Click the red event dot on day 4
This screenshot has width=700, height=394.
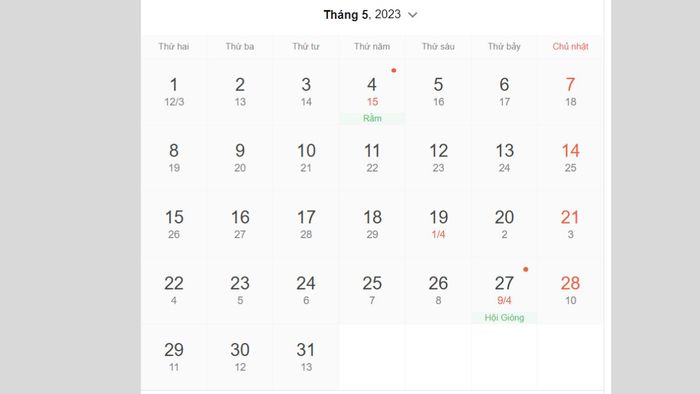click(x=394, y=71)
